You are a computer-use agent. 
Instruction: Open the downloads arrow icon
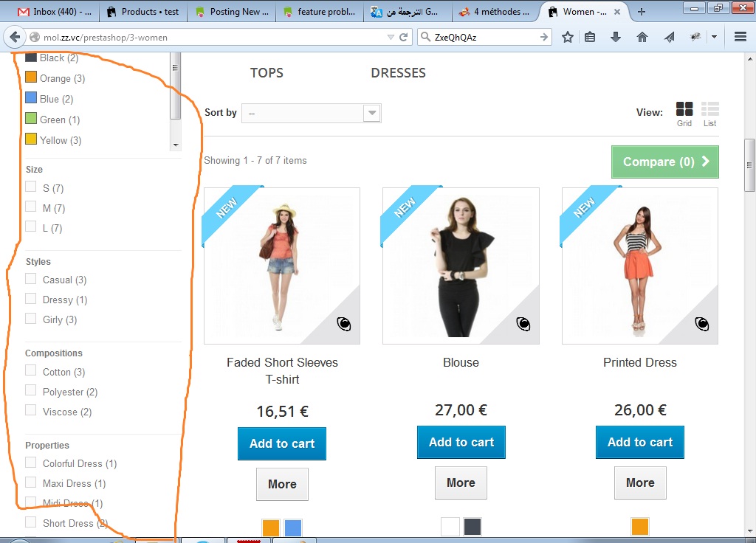[616, 37]
